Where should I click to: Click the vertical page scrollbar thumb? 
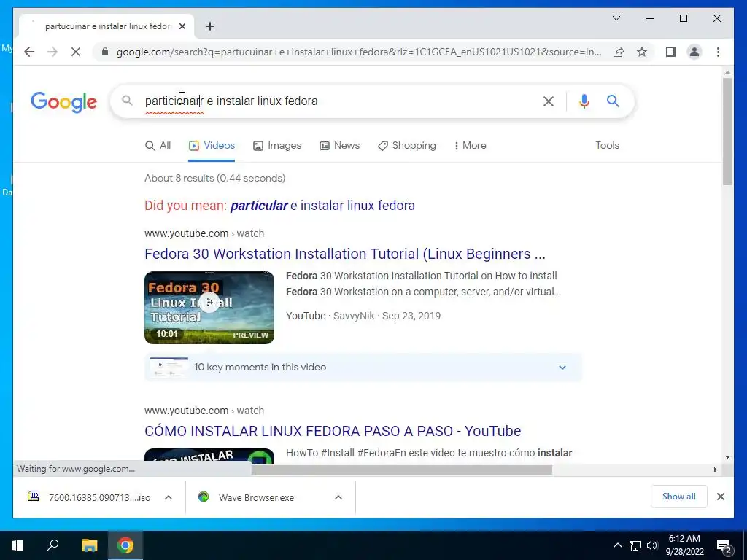[x=727, y=131]
